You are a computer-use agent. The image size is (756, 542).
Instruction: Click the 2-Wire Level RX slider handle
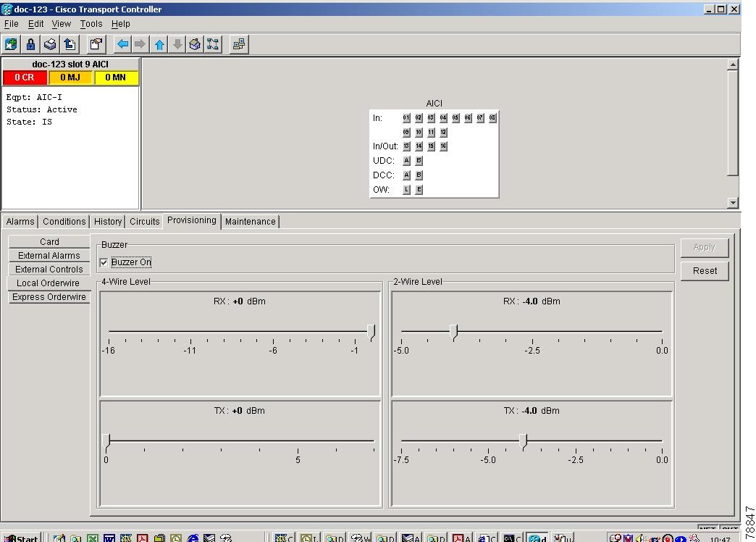[454, 331]
